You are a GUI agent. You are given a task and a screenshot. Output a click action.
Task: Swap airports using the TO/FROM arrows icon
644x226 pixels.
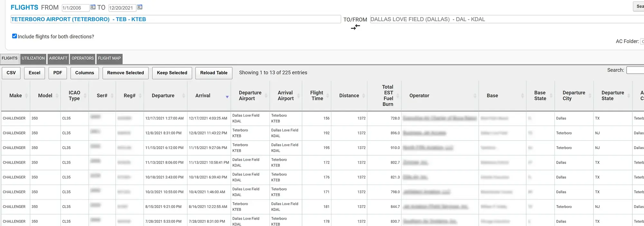355,27
